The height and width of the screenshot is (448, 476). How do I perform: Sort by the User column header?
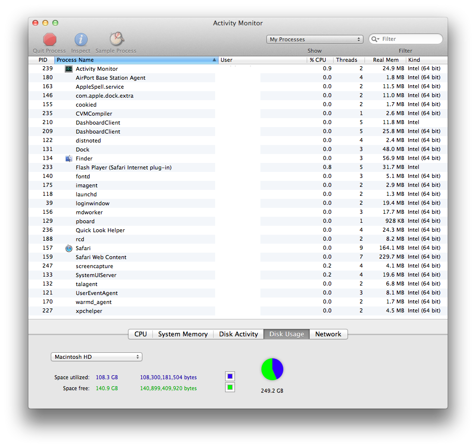tap(262, 60)
